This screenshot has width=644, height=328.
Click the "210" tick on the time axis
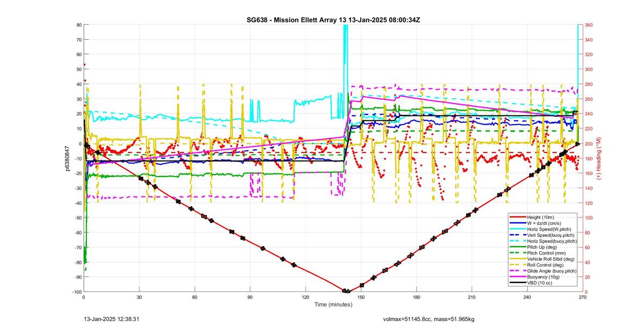point(472,297)
